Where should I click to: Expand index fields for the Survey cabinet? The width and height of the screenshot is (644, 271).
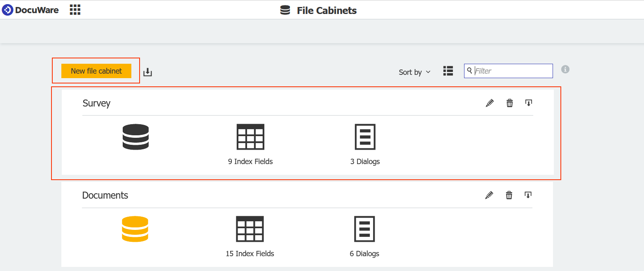[x=250, y=137]
